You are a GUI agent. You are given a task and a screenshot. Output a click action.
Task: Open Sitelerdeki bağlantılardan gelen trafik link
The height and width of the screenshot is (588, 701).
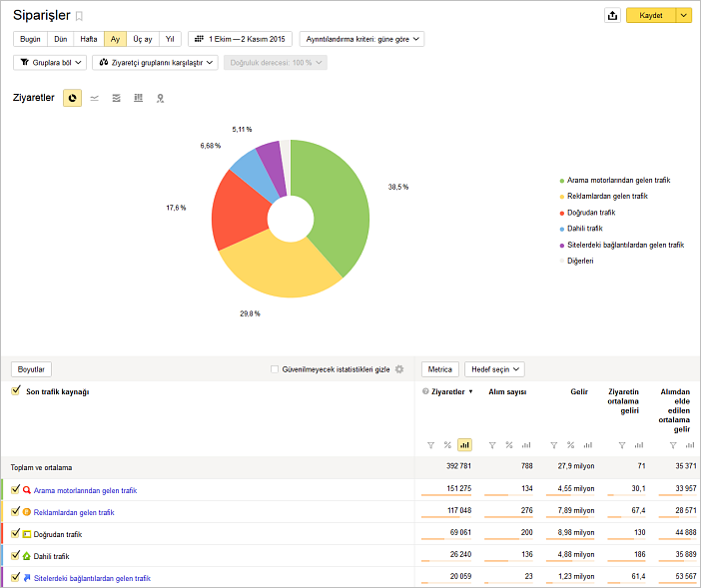(x=92, y=578)
